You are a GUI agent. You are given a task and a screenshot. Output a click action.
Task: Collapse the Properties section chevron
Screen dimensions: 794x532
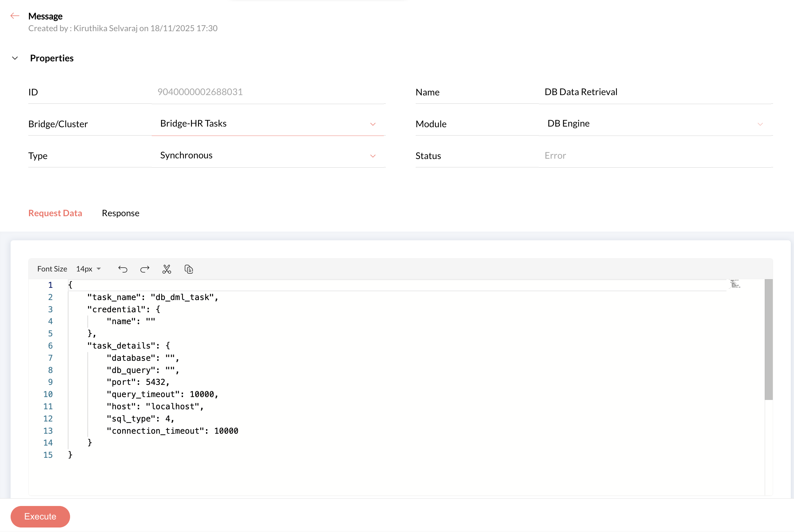(15, 58)
